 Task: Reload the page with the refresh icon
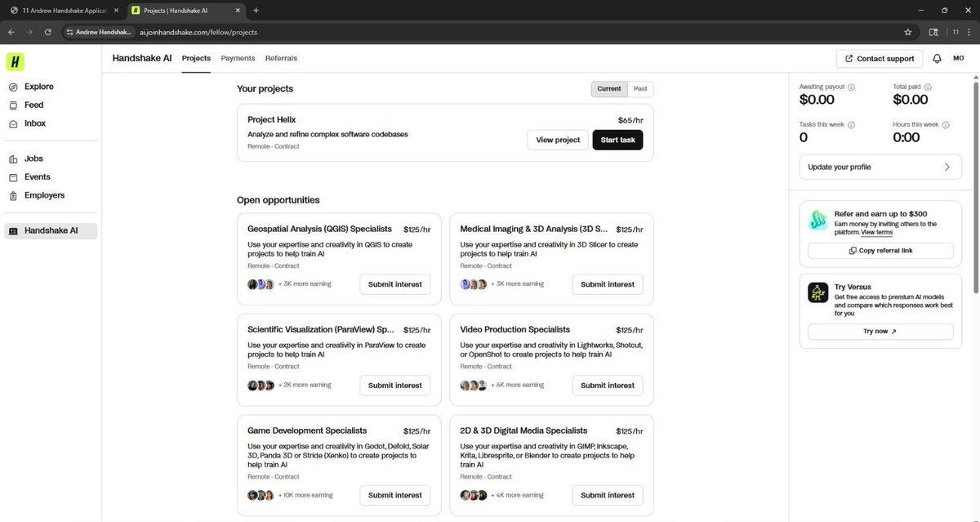(x=48, y=32)
